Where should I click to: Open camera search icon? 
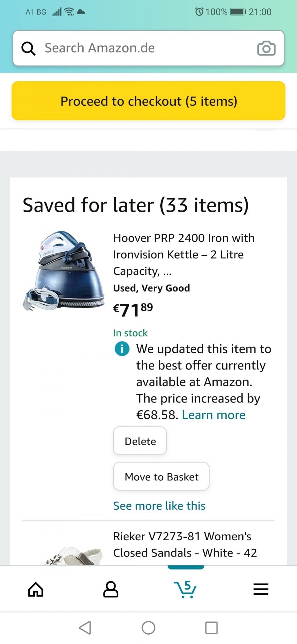(x=266, y=48)
